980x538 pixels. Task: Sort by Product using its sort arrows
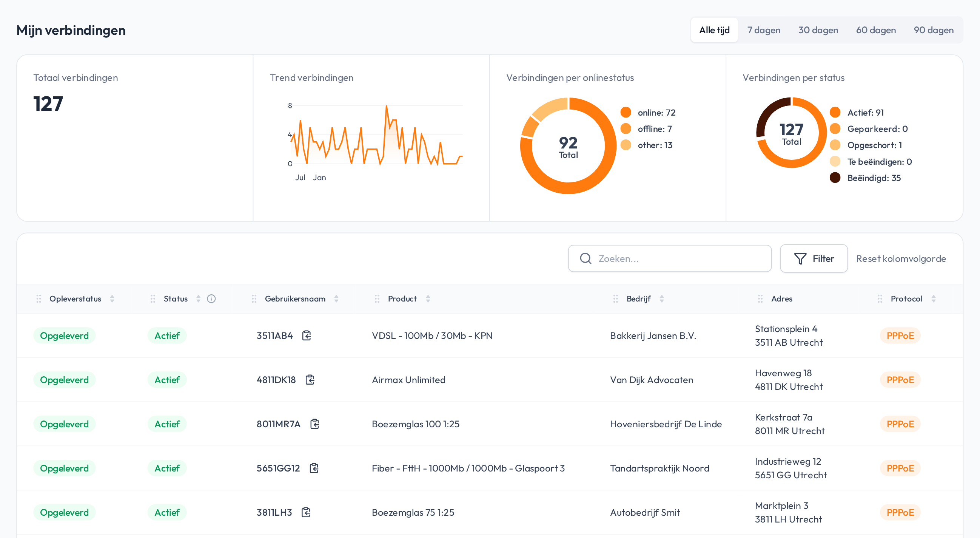(x=428, y=299)
